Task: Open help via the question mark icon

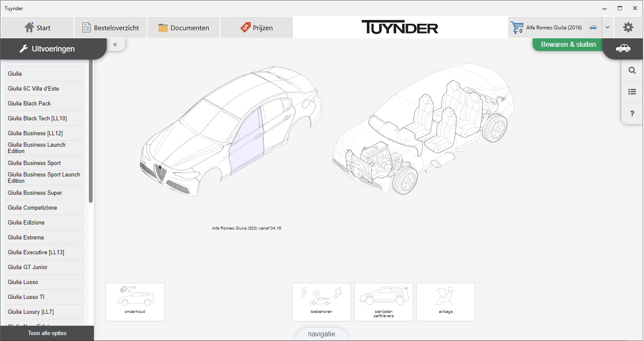Action: (632, 114)
